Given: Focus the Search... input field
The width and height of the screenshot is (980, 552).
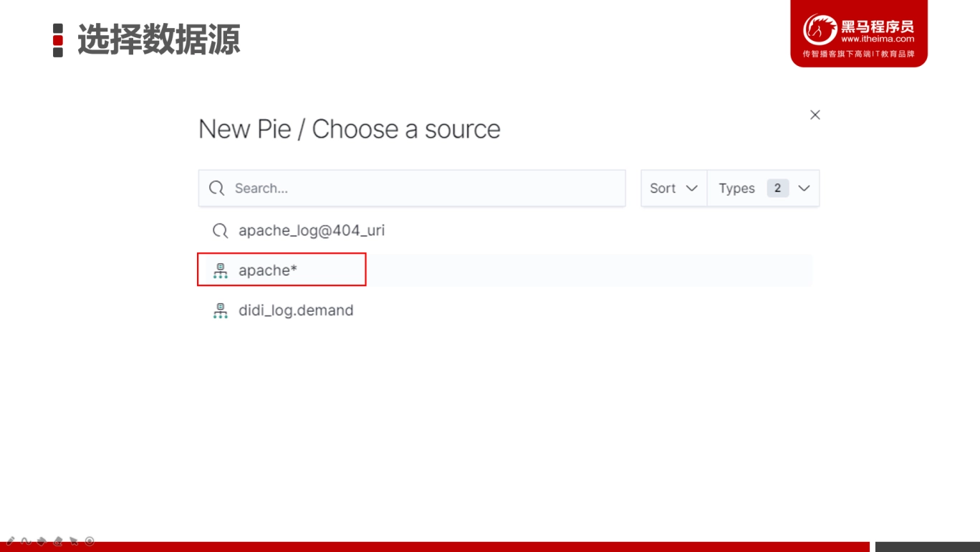Looking at the screenshot, I should (x=412, y=188).
